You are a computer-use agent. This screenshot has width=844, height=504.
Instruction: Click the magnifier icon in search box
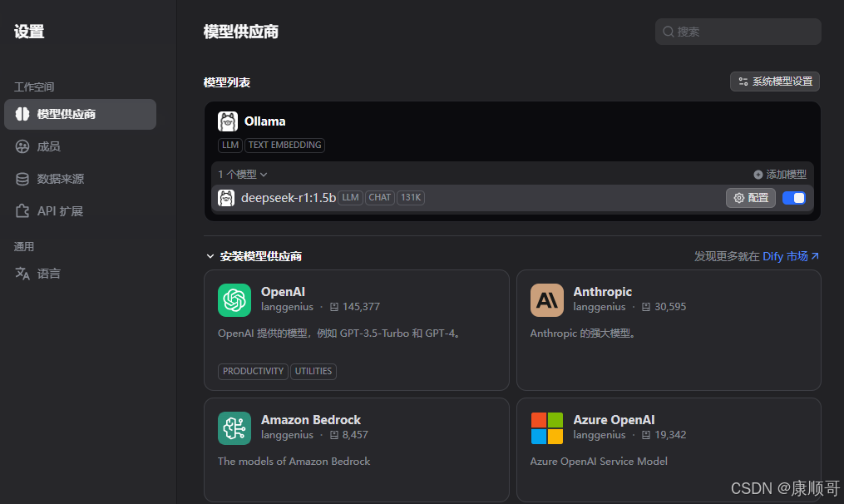pos(668,32)
